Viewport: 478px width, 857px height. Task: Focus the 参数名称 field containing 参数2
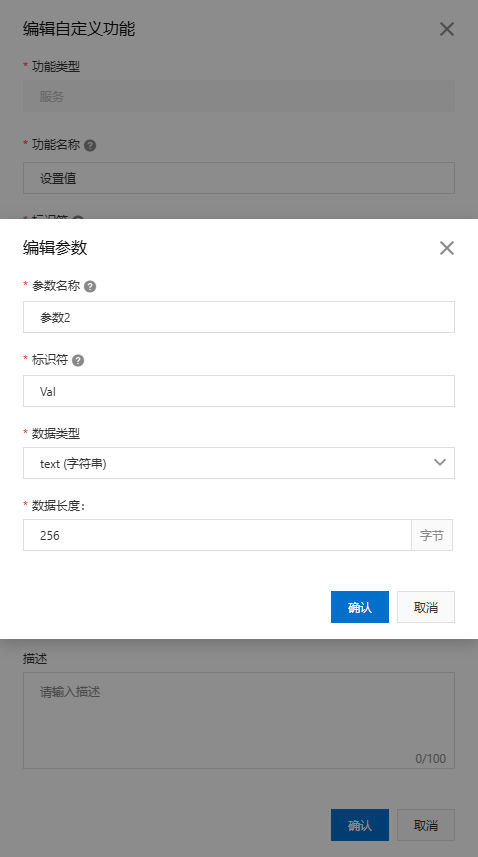[239, 317]
